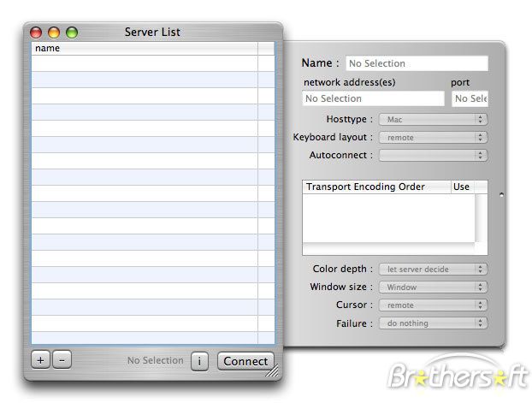Toggle the info drawer with the i button
Image resolution: width=532 pixels, height=403 pixels.
pyautogui.click(x=199, y=361)
